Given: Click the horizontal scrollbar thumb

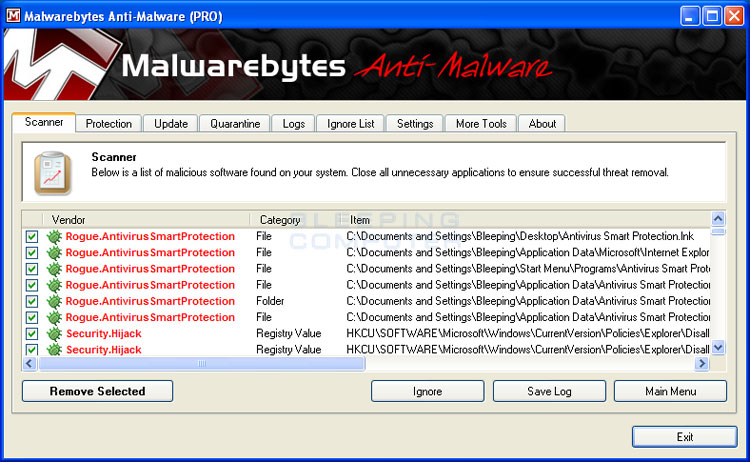Looking at the screenshot, I should (x=202, y=363).
